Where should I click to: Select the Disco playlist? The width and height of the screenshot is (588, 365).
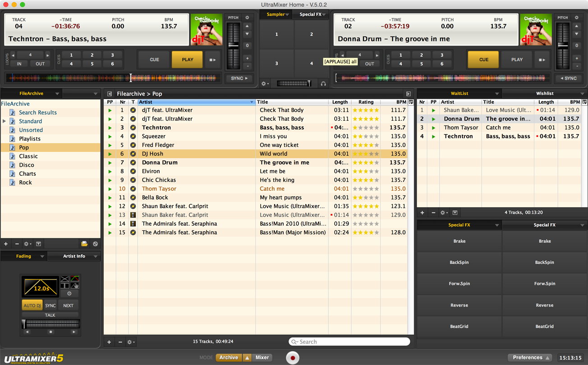click(x=27, y=165)
